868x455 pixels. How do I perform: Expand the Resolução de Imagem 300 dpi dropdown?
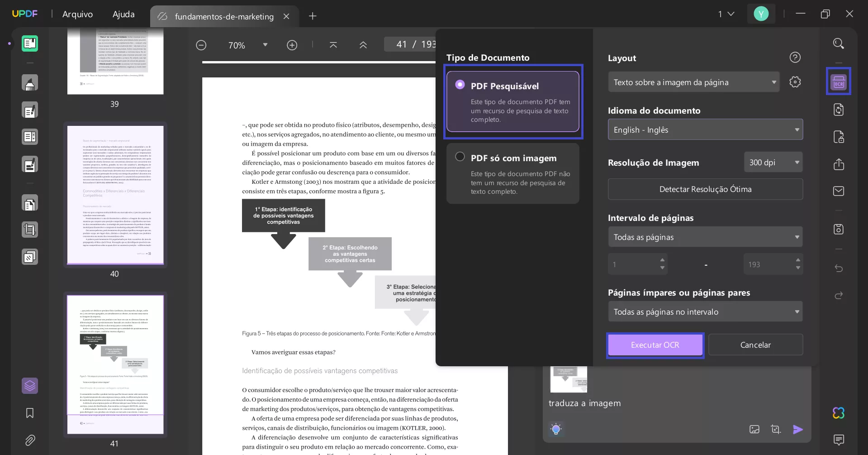(773, 162)
